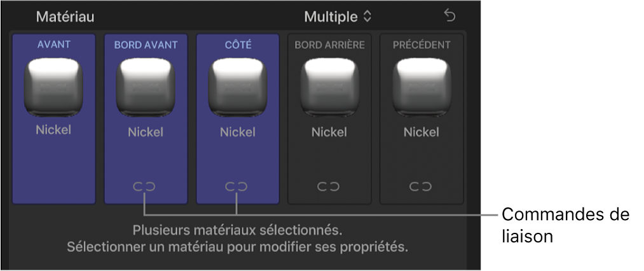Click Nickel name under Précédent
The image size is (644, 271).
[421, 132]
